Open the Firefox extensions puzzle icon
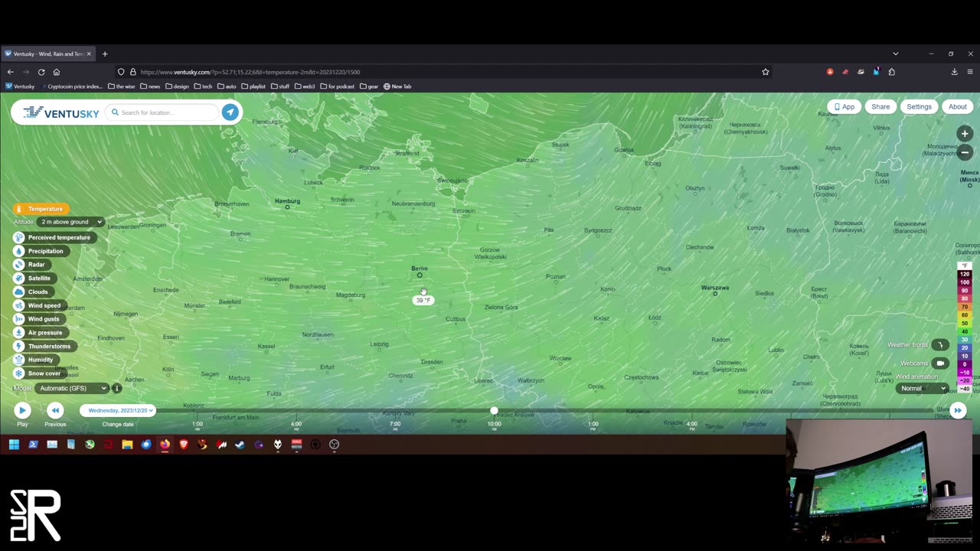The width and height of the screenshot is (980, 551). (x=891, y=72)
